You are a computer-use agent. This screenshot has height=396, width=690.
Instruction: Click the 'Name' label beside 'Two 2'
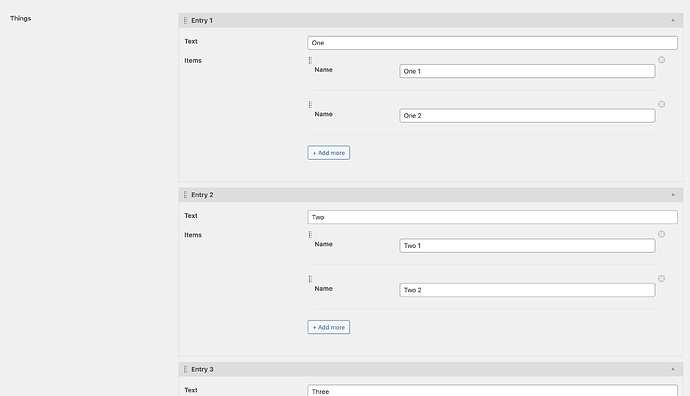click(323, 289)
